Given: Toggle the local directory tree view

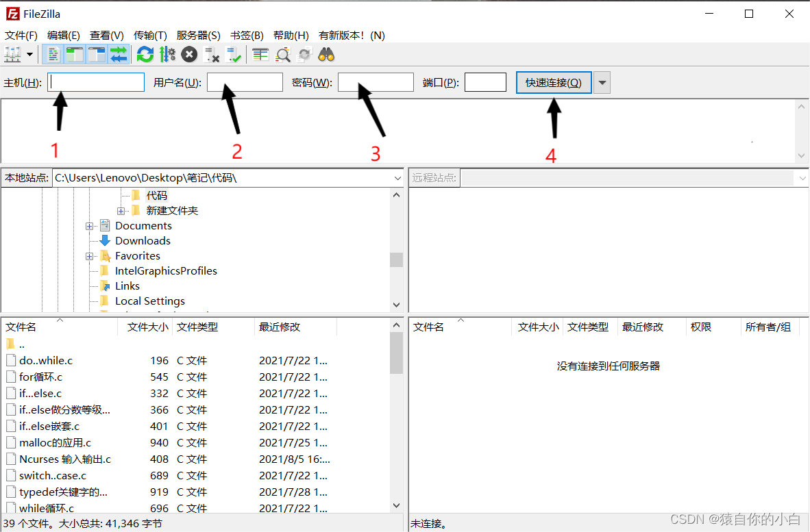Looking at the screenshot, I should pos(75,54).
